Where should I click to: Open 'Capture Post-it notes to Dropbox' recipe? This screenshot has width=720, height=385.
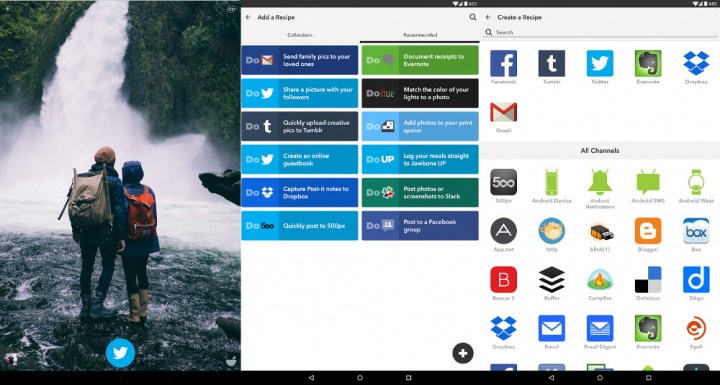click(x=300, y=192)
